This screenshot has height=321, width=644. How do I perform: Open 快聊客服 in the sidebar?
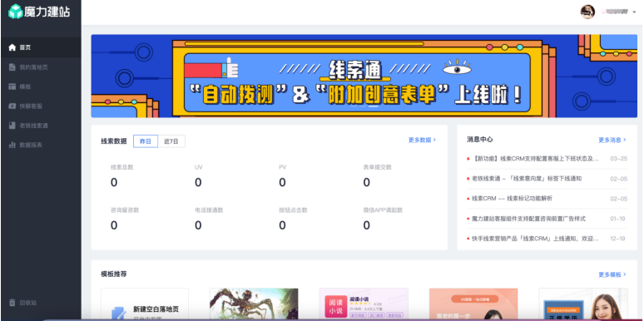41,106
